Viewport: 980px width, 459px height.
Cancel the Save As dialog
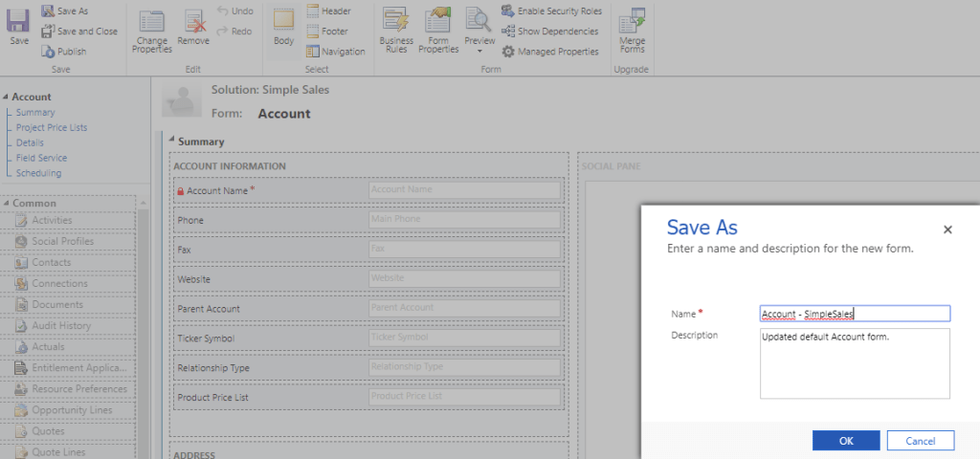[x=920, y=440]
